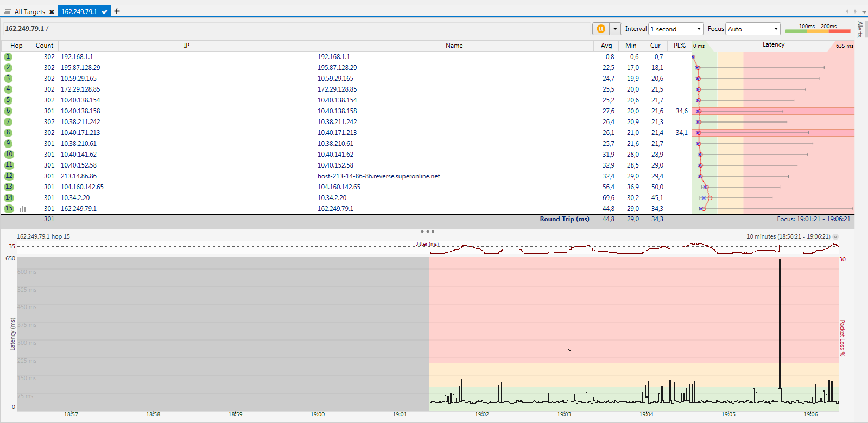Image resolution: width=868 pixels, height=423 pixels.
Task: Open the Alerts side panel
Action: (x=860, y=29)
